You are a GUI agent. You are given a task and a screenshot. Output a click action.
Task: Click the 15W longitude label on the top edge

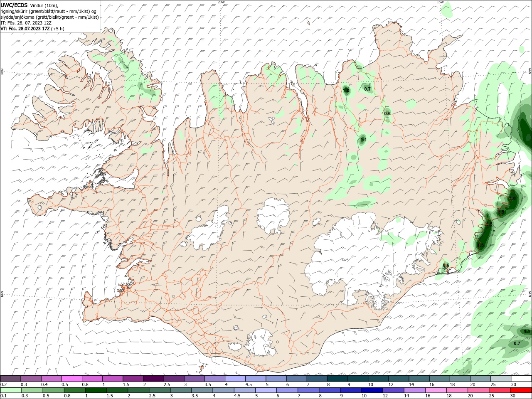[x=440, y=2]
